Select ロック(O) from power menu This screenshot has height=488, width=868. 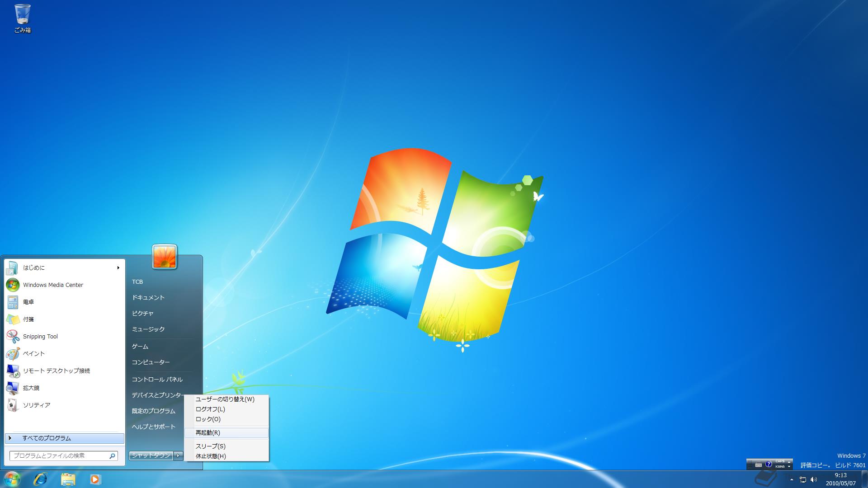pyautogui.click(x=226, y=419)
